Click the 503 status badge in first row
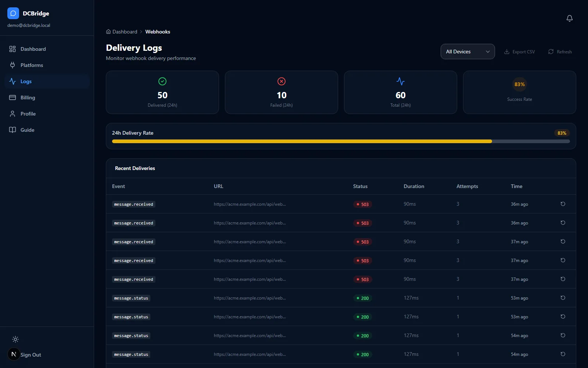Screen dimensions: 588x368 click(x=363, y=204)
